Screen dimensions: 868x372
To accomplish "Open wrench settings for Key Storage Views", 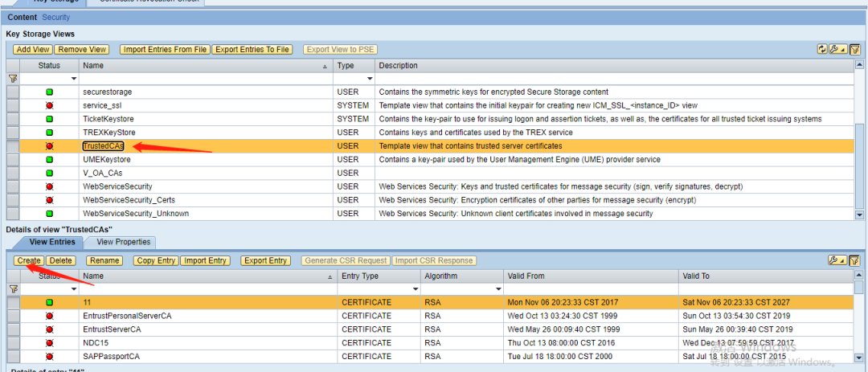I will coord(838,49).
